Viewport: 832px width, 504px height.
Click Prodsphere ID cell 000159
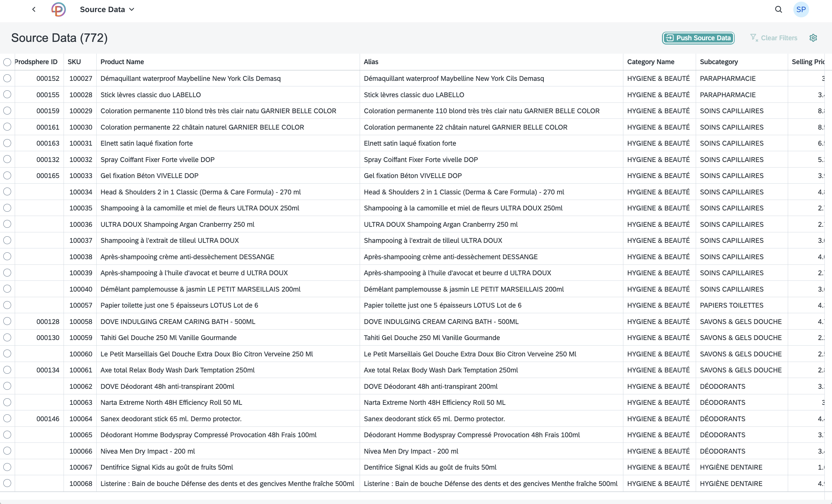47,111
